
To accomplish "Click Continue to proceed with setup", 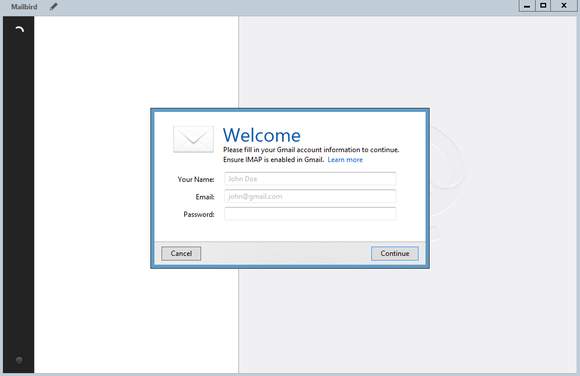I will click(x=395, y=254).
